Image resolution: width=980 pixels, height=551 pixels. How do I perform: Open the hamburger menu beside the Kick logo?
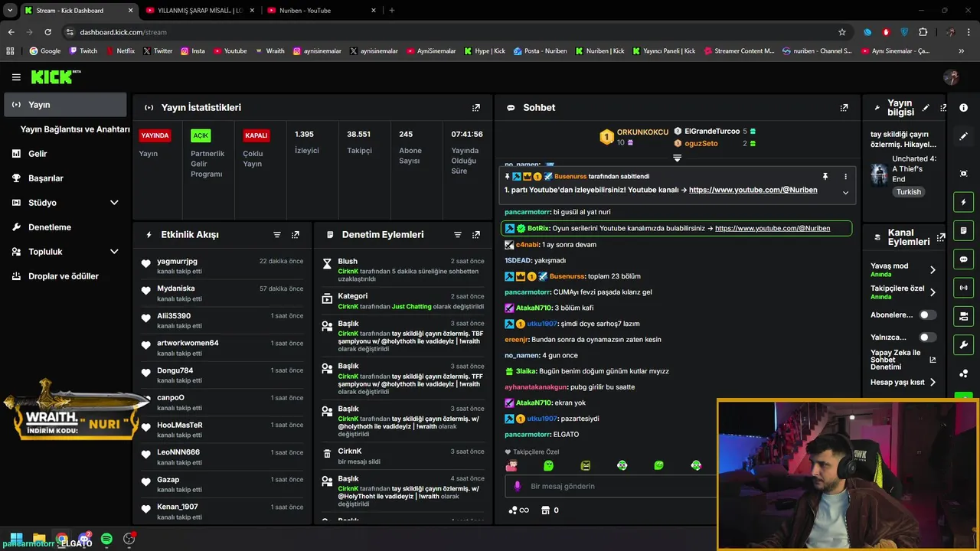pyautogui.click(x=16, y=77)
